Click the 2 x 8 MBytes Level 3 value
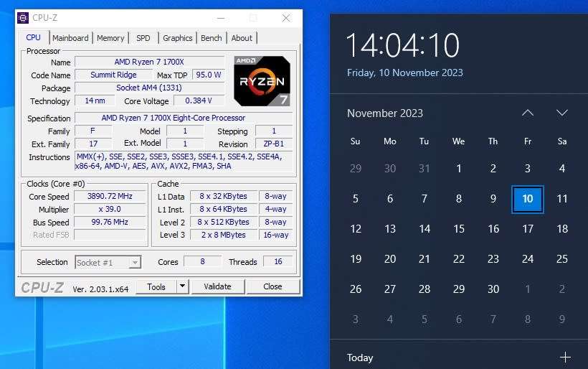The width and height of the screenshot is (588, 369). point(224,235)
